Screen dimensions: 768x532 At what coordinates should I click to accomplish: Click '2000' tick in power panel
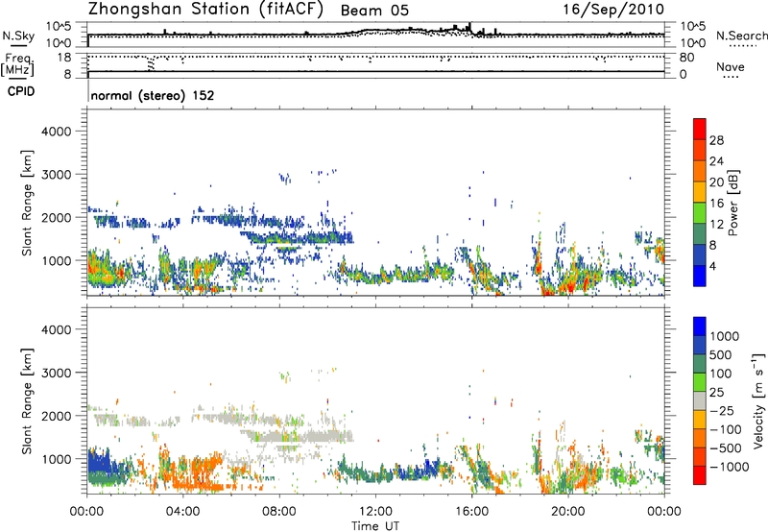(x=56, y=217)
